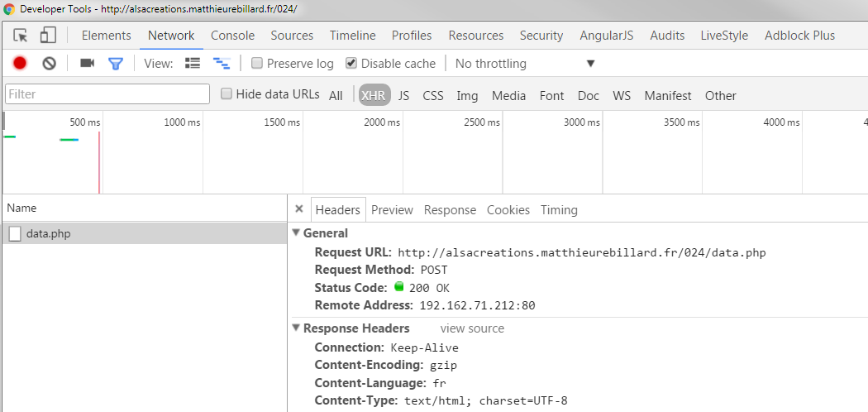Switch to the Console tab
Screen dimensions: 868x412
(232, 36)
